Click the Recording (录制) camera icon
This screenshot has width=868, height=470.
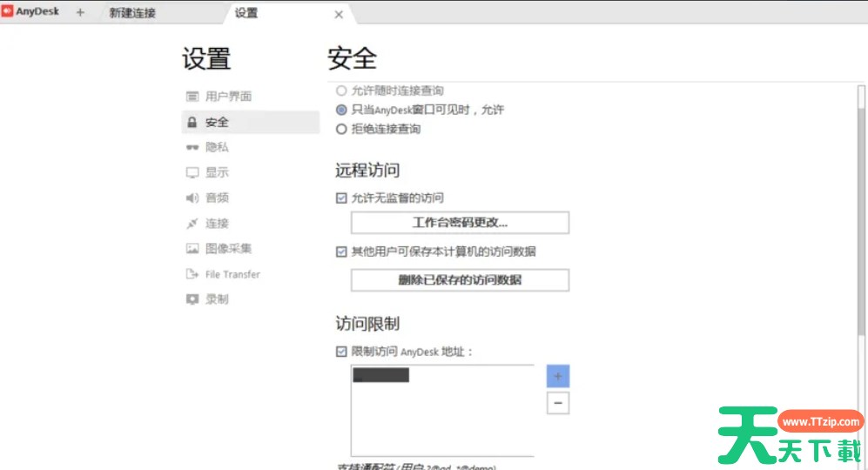192,299
